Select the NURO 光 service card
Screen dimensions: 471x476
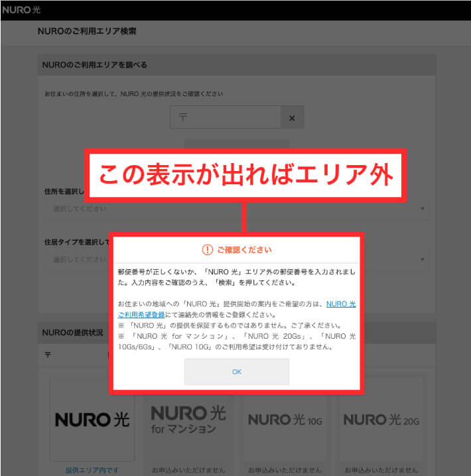(92, 420)
